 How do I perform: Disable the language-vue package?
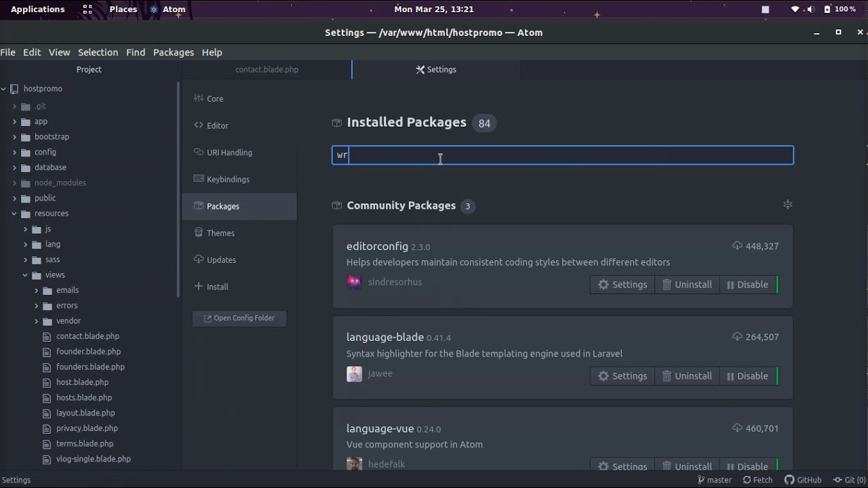click(x=747, y=466)
